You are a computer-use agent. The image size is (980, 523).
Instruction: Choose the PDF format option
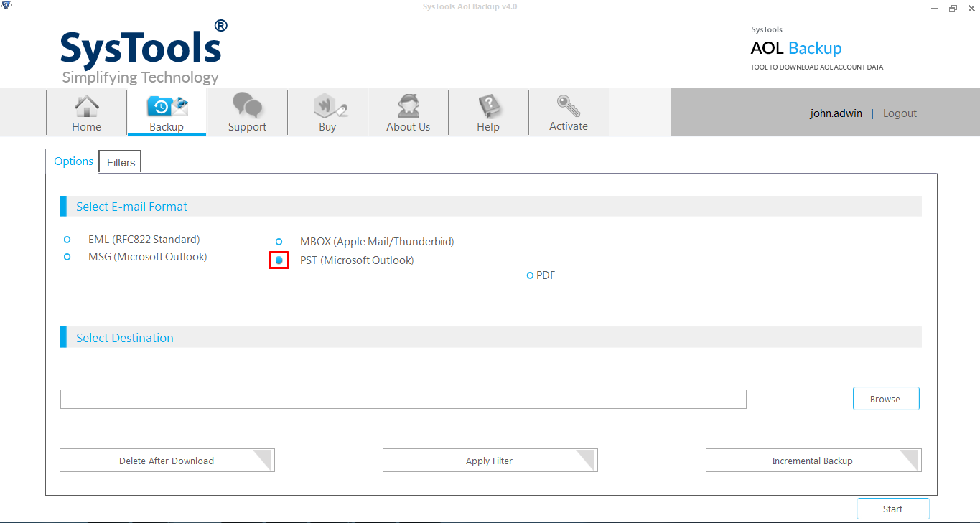click(530, 275)
